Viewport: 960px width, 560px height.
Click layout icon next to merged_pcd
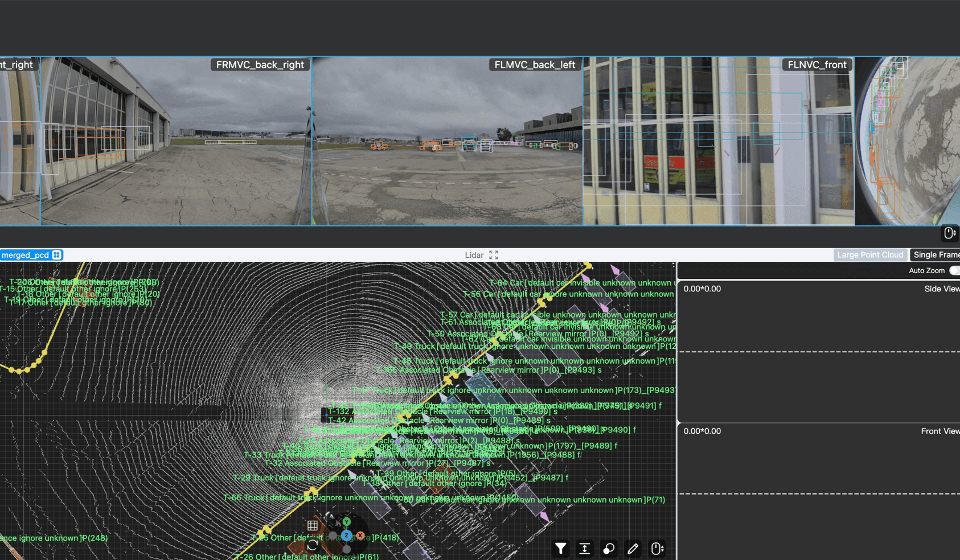(57, 255)
